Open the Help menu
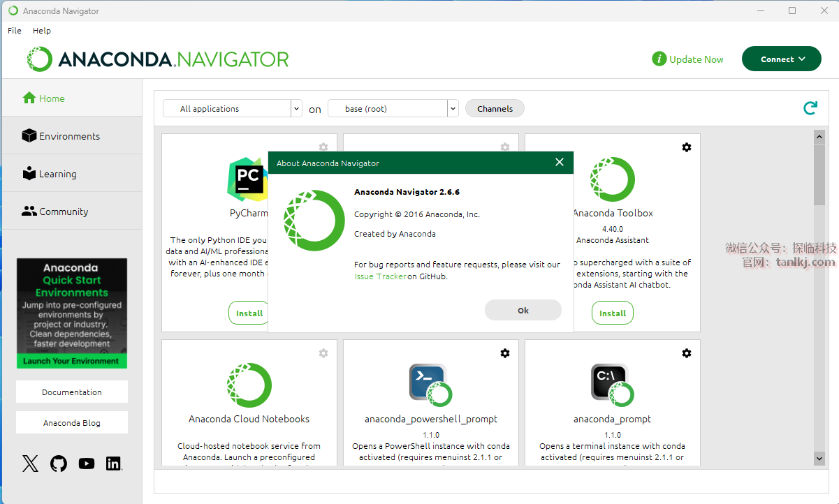Viewport: 839px width, 504px height. tap(42, 31)
